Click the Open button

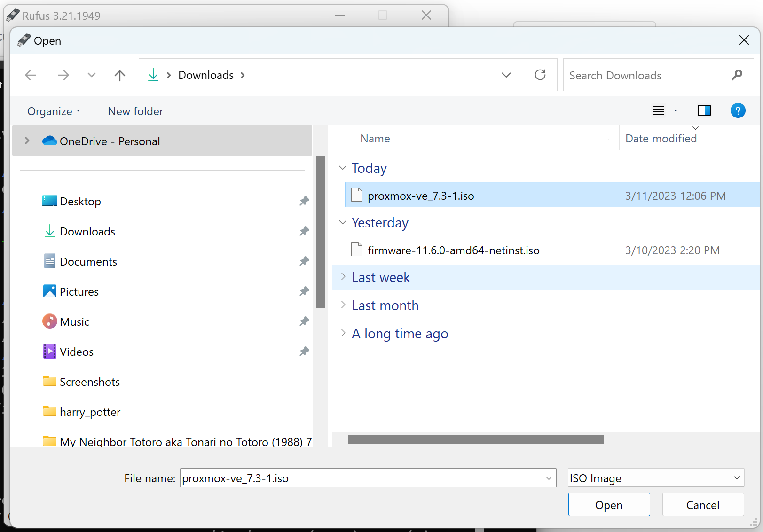point(609,505)
